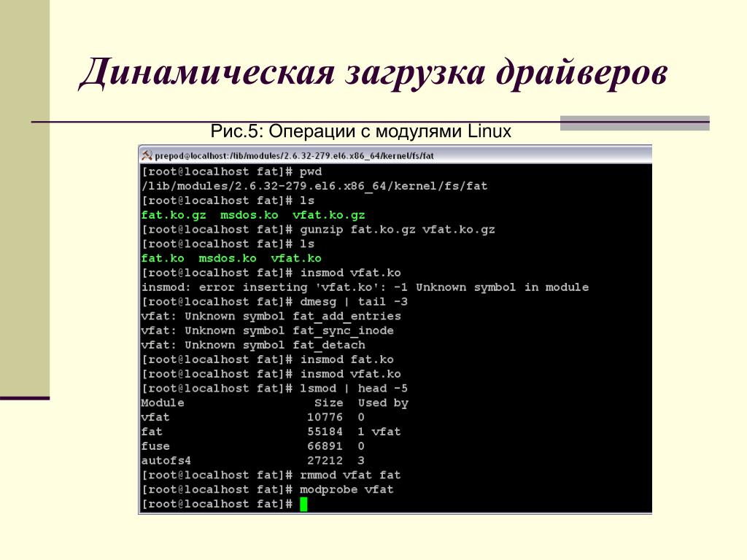This screenshot has height=560, width=747.
Task: Click the green 'msdos.ko' in first listing
Action: 249,215
